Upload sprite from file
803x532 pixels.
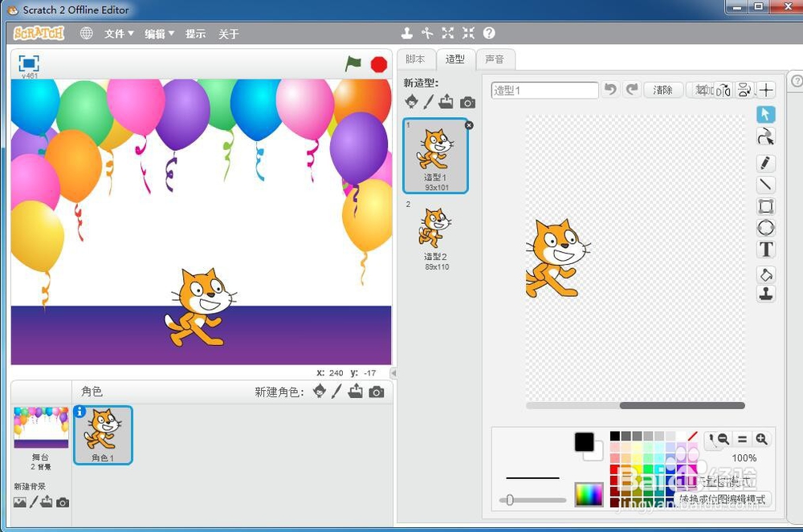click(x=355, y=392)
